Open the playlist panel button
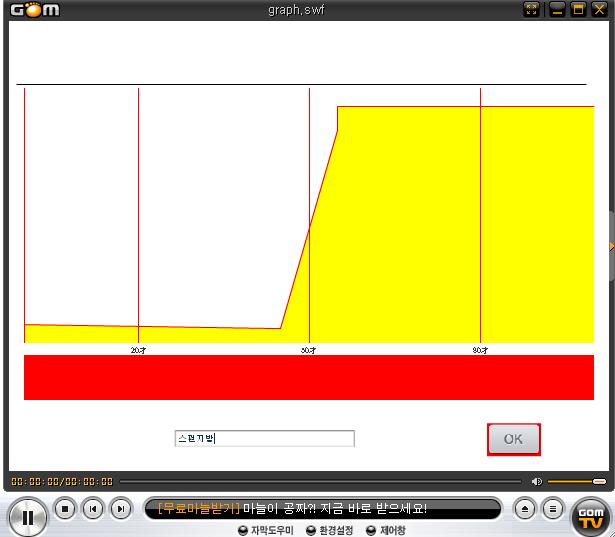 click(x=553, y=509)
